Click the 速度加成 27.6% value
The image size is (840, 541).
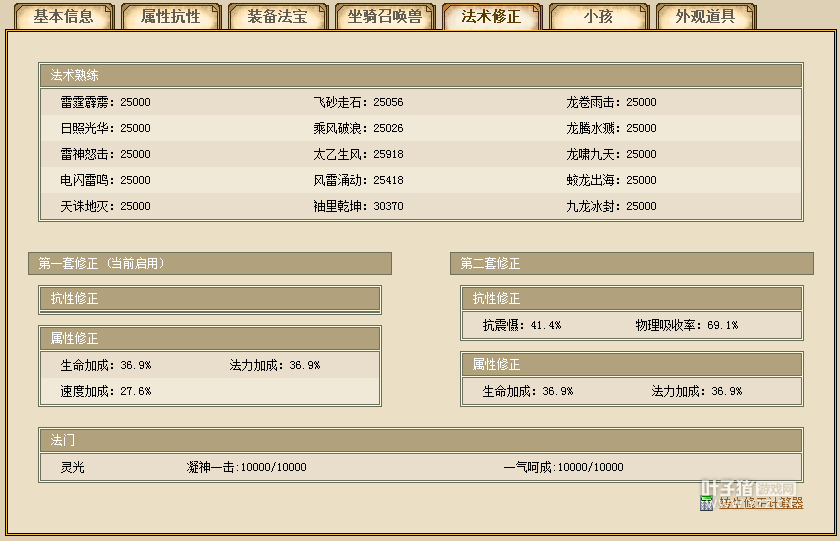tap(105, 391)
